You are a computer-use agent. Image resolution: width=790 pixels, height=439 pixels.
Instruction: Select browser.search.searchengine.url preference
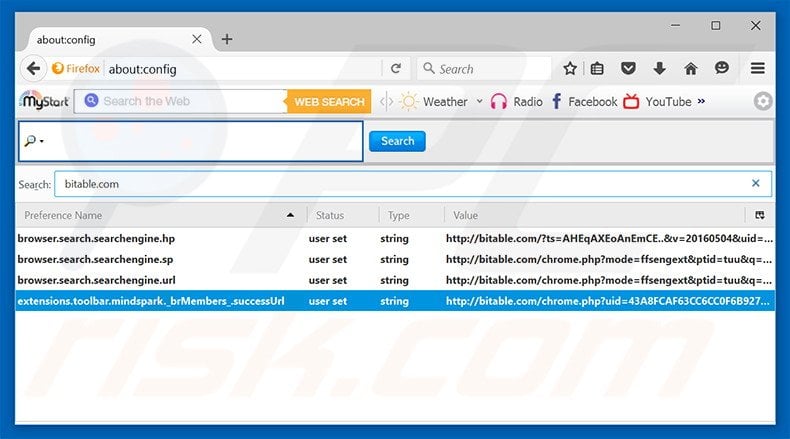point(97,280)
